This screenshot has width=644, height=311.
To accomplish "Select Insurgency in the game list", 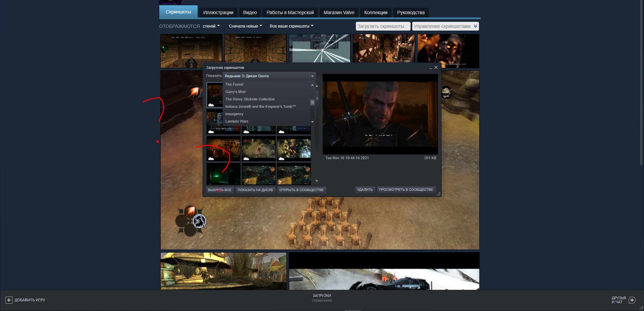I will 234,114.
